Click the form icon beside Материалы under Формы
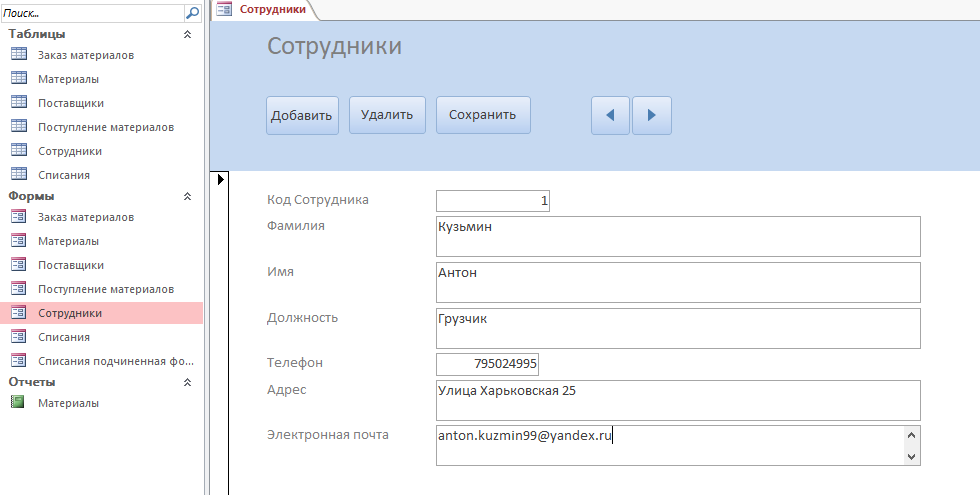The image size is (980, 495). click(19, 240)
